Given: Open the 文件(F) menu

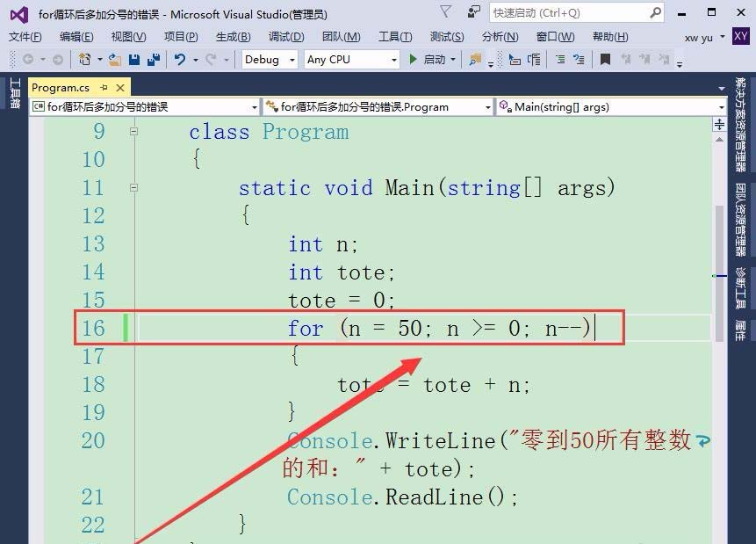Looking at the screenshot, I should (x=25, y=37).
